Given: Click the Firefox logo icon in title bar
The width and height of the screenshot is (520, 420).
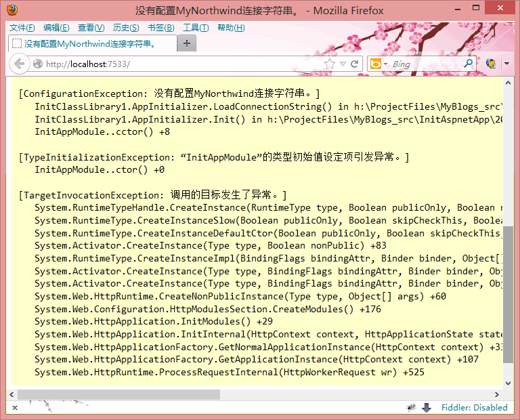Looking at the screenshot, I should click(x=12, y=10).
